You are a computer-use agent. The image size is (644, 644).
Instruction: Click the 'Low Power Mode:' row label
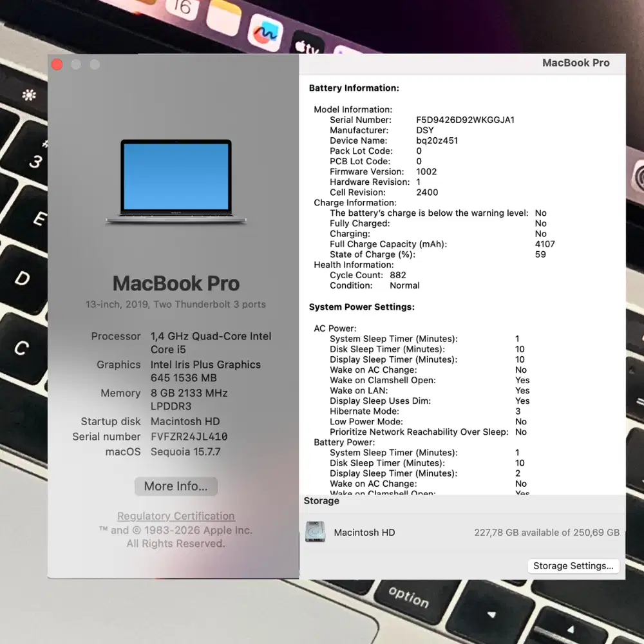(366, 421)
